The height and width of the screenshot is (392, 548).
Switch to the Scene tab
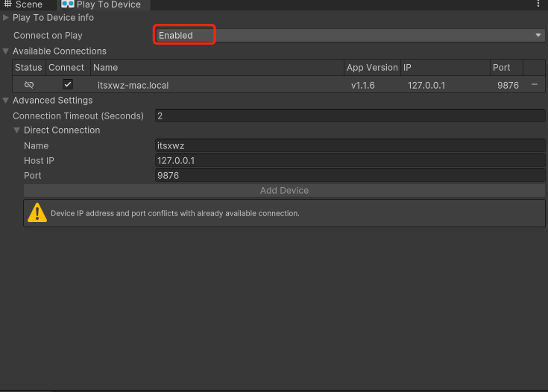click(28, 4)
